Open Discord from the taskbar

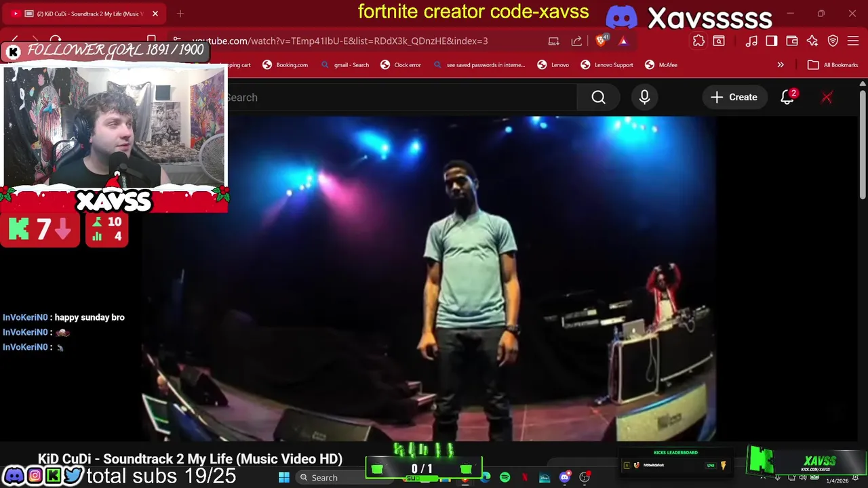click(x=564, y=478)
